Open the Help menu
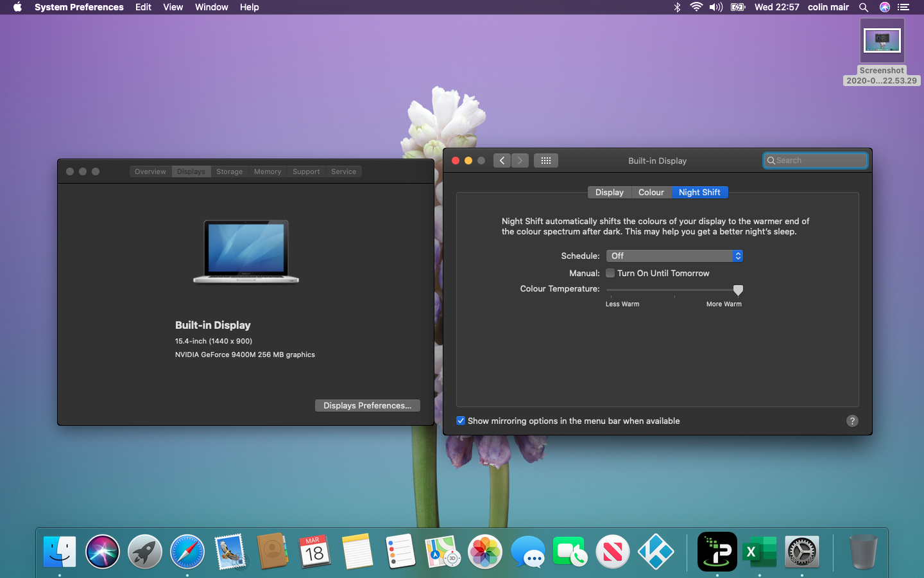924x578 pixels. pos(250,7)
